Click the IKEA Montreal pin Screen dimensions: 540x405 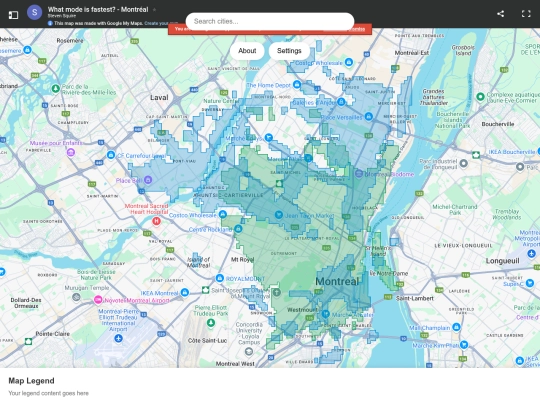pos(185,292)
